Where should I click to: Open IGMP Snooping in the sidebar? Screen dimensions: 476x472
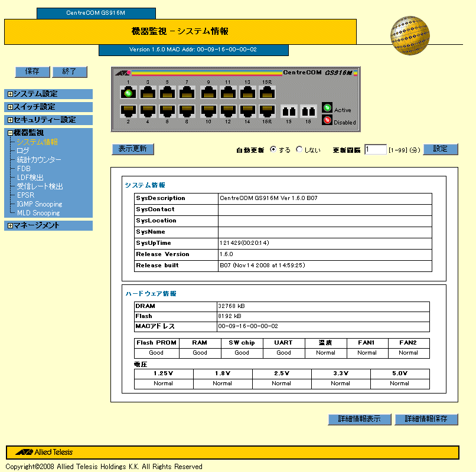pos(39,204)
